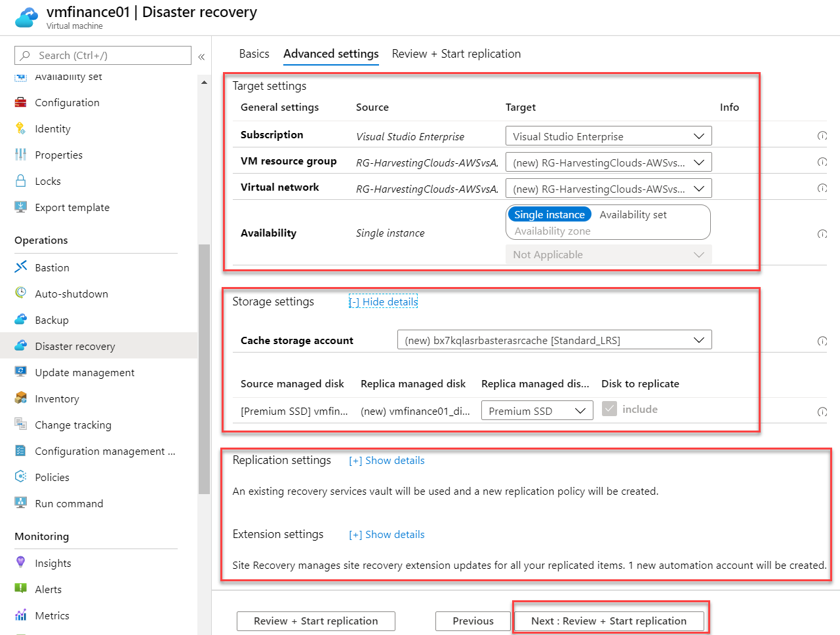This screenshot has width=840, height=635.
Task: Expand Replication settings Show details
Action: 387,461
